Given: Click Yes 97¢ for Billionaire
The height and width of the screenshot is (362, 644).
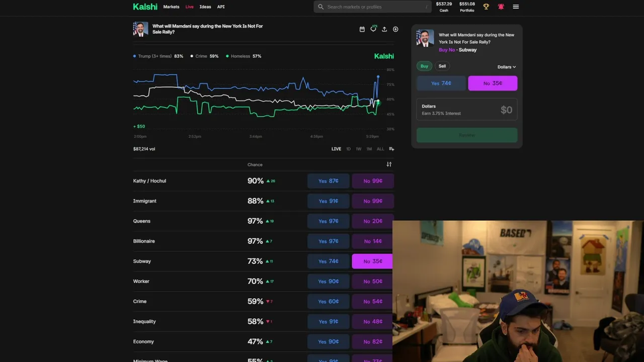Looking at the screenshot, I should tap(329, 241).
